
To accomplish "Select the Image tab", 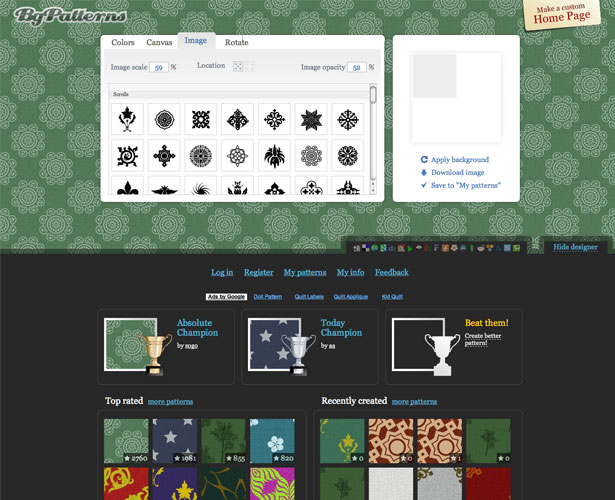I will click(x=196, y=41).
